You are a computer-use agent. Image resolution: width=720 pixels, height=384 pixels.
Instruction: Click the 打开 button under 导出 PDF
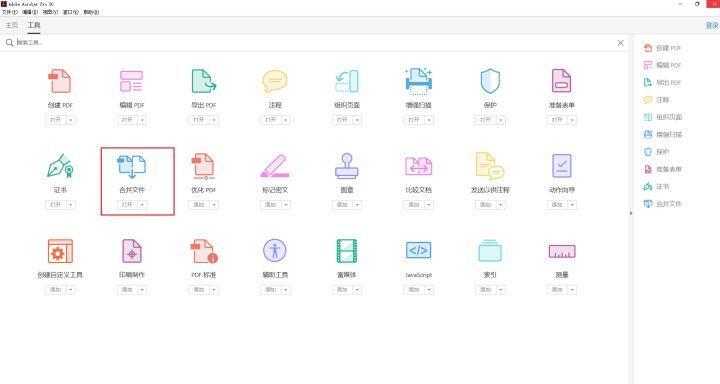pos(199,120)
